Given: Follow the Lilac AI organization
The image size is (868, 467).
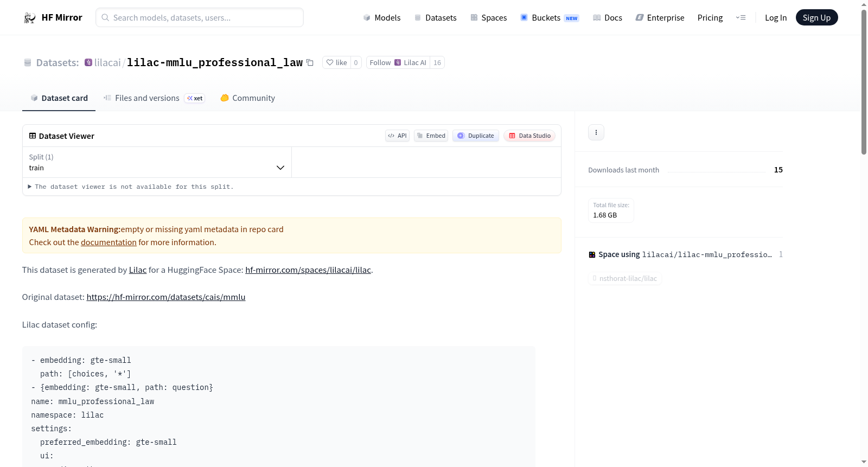Looking at the screenshot, I should (398, 62).
